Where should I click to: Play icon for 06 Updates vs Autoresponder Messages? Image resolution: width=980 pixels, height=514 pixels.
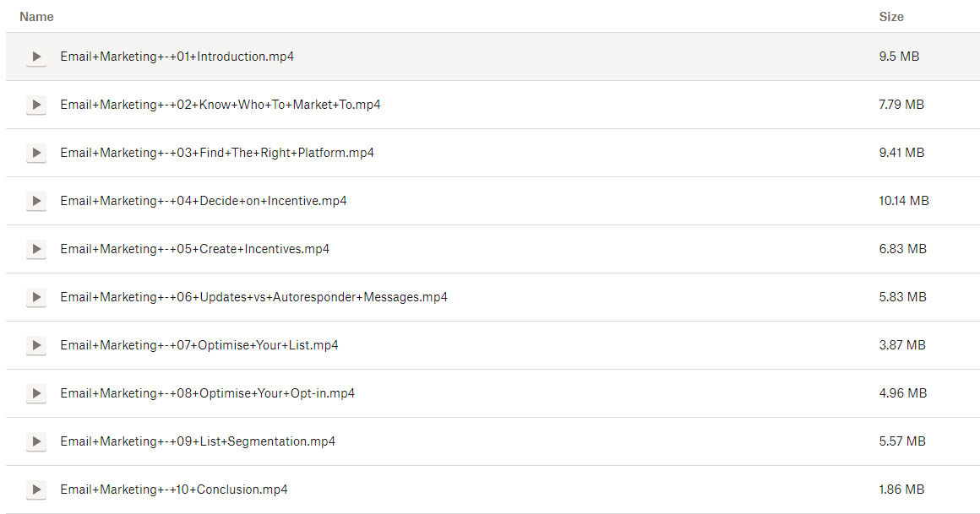click(35, 298)
